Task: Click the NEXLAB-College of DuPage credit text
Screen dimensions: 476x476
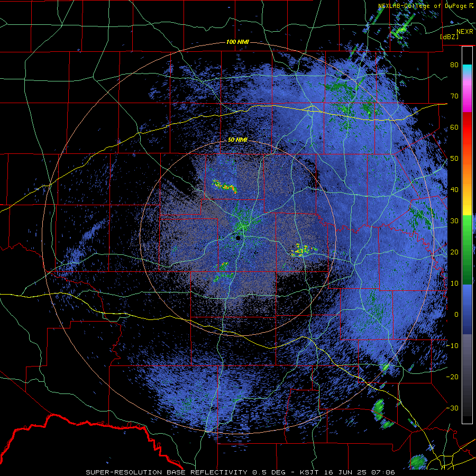Action: coord(423,6)
